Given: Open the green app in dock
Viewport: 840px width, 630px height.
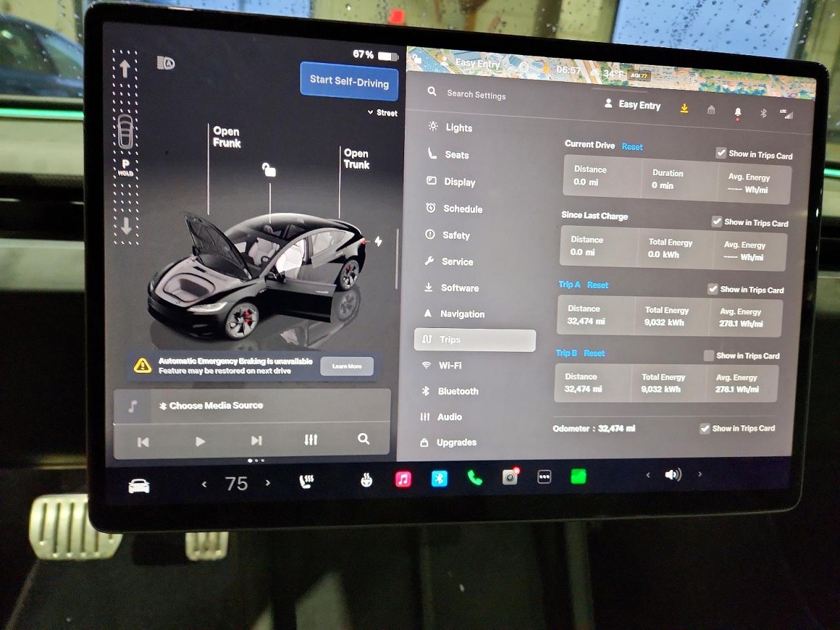Looking at the screenshot, I should (578, 476).
